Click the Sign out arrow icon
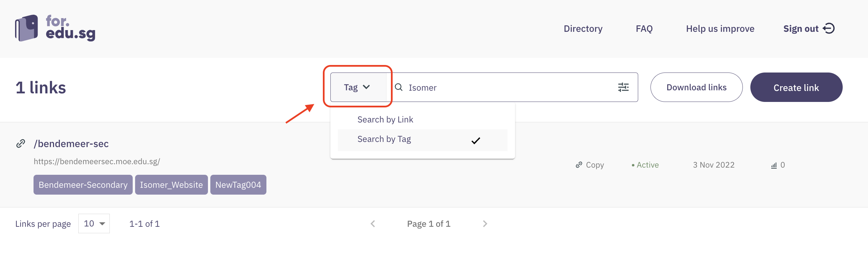Viewport: 868px width, 262px height. pyautogui.click(x=829, y=28)
